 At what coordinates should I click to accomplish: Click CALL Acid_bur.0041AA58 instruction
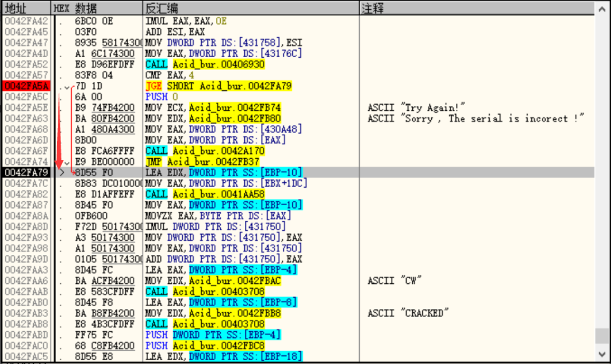205,194
